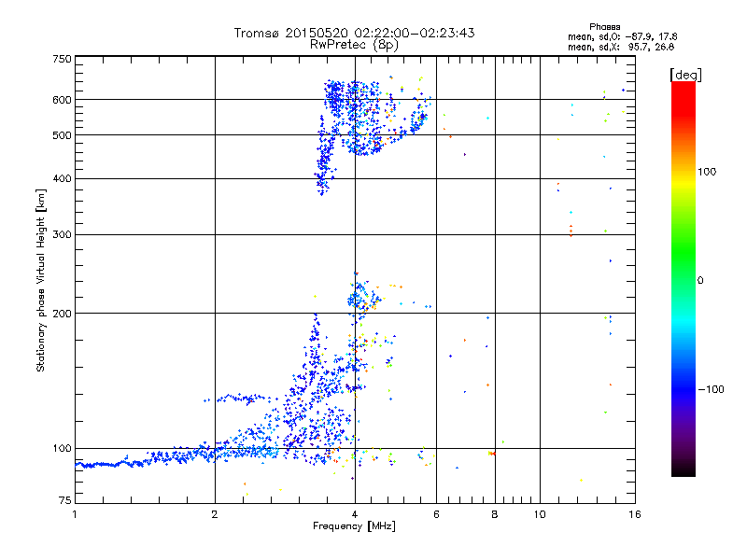
Task: Click the y-axis tick label "600"
Action: [62, 100]
